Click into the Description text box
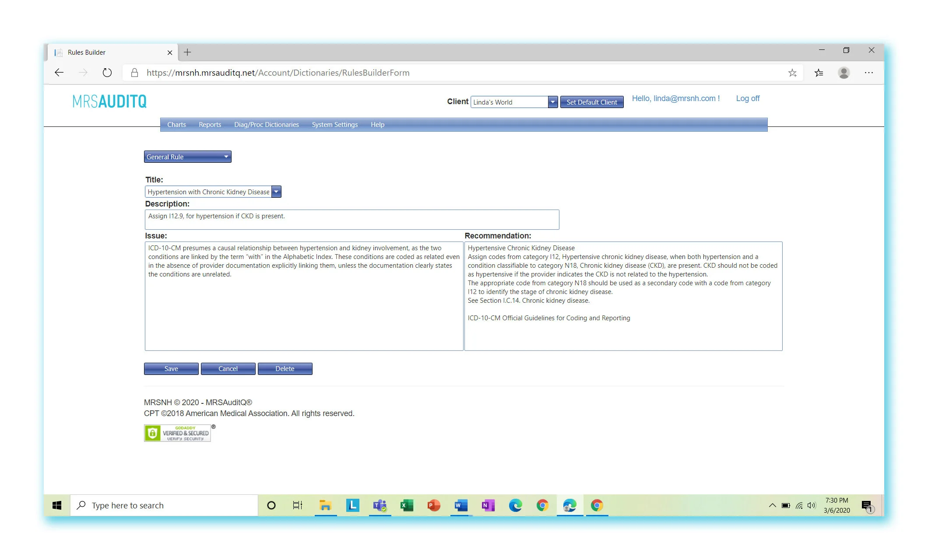928x560 pixels. coord(352,220)
